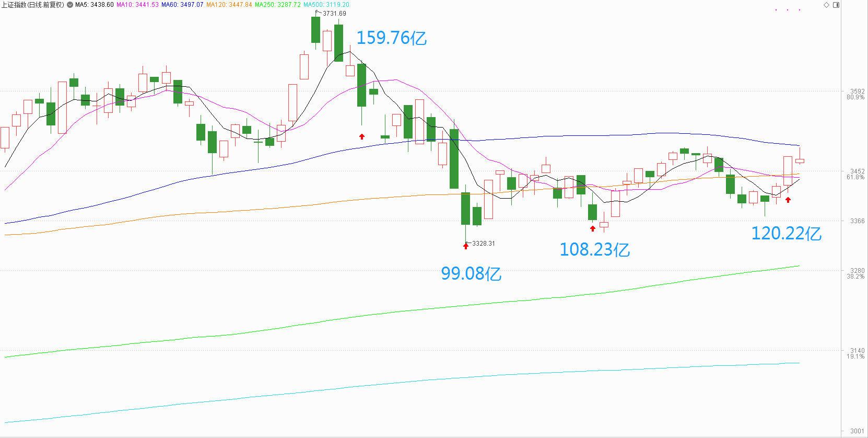
Task: Select the magenta MA10 indicator label
Action: pos(137,5)
